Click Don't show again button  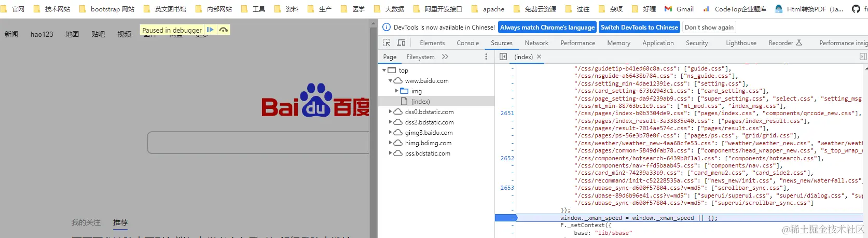point(709,27)
